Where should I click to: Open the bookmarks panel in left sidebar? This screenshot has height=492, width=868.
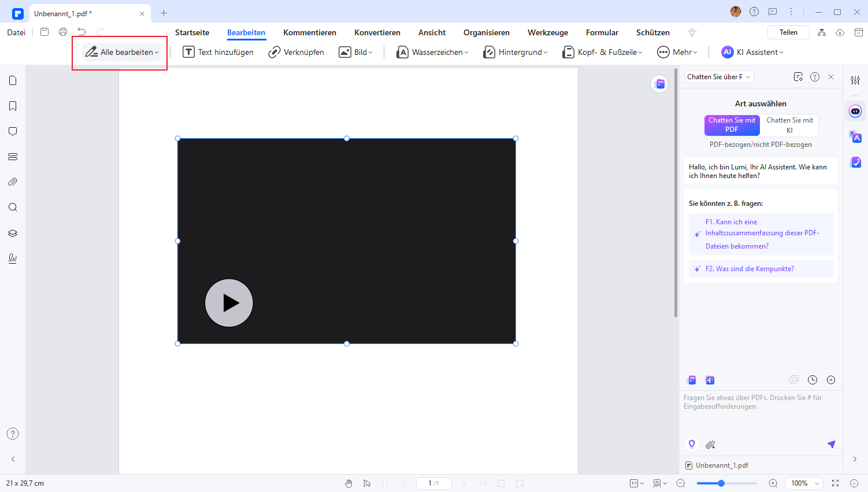tap(13, 106)
